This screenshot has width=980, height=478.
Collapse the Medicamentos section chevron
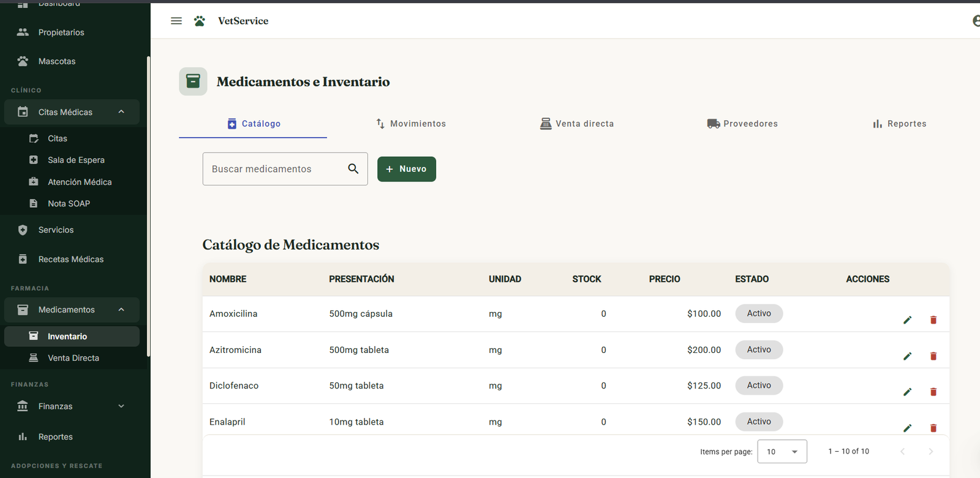121,309
